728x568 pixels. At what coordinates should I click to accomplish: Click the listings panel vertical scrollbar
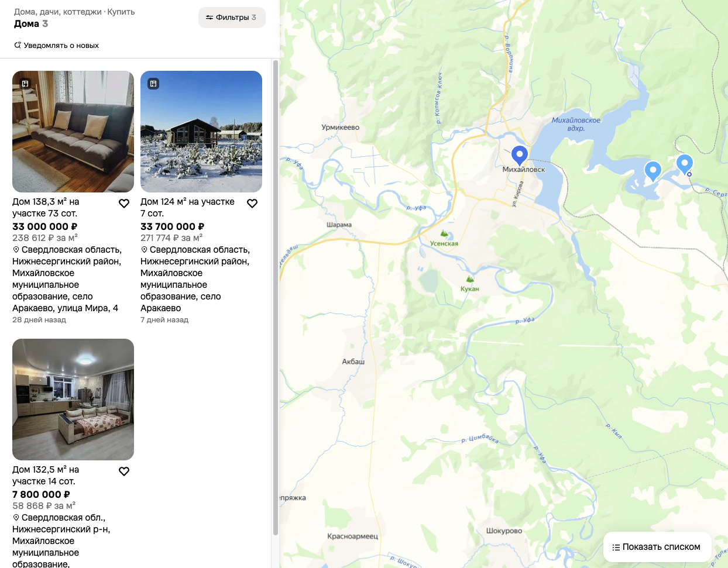point(276,297)
